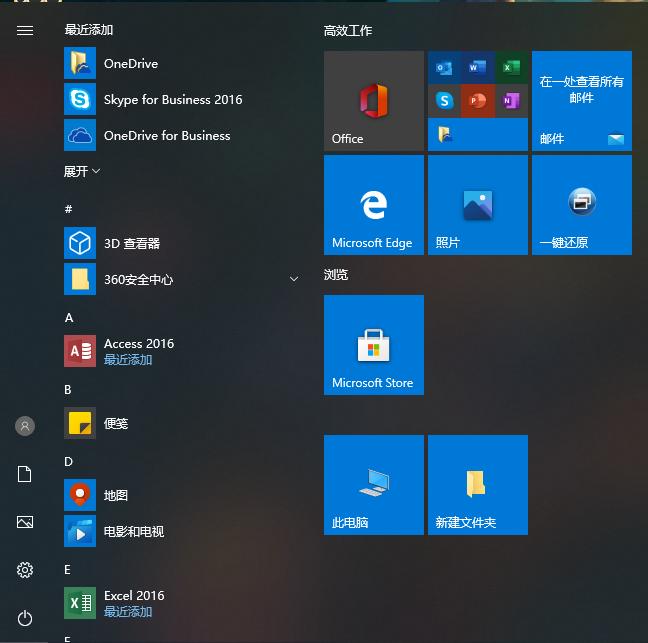
Task: Open OneNote from Office tile group
Action: point(512,101)
